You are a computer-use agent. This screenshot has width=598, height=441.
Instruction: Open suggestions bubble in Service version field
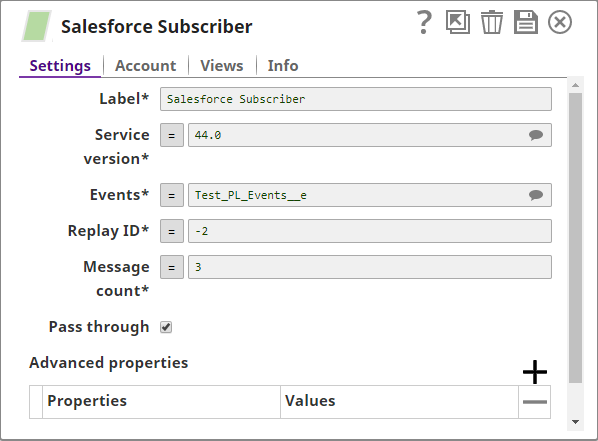536,135
